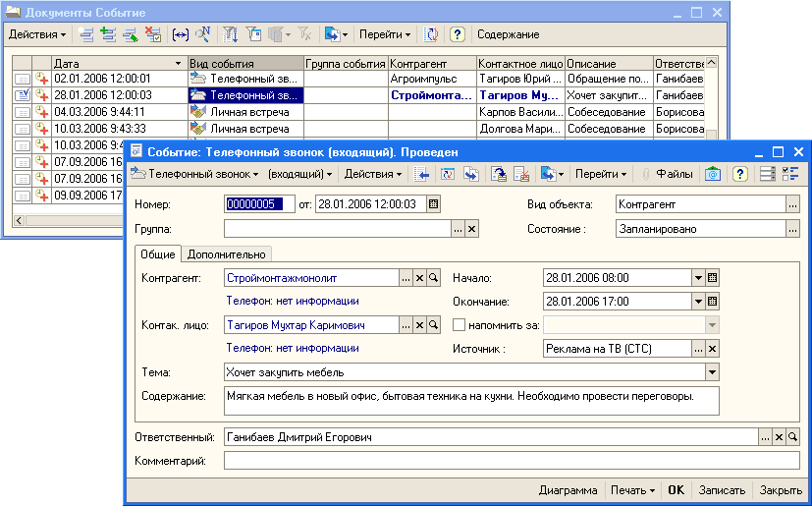
Task: Open Перейти menu in event window
Action: click(601, 174)
